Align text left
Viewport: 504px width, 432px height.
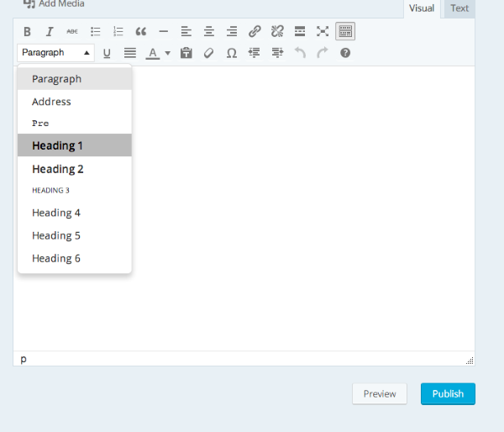click(x=186, y=32)
